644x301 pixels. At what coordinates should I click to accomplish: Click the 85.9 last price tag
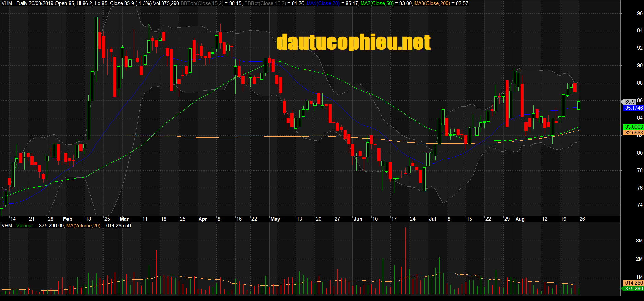630,101
